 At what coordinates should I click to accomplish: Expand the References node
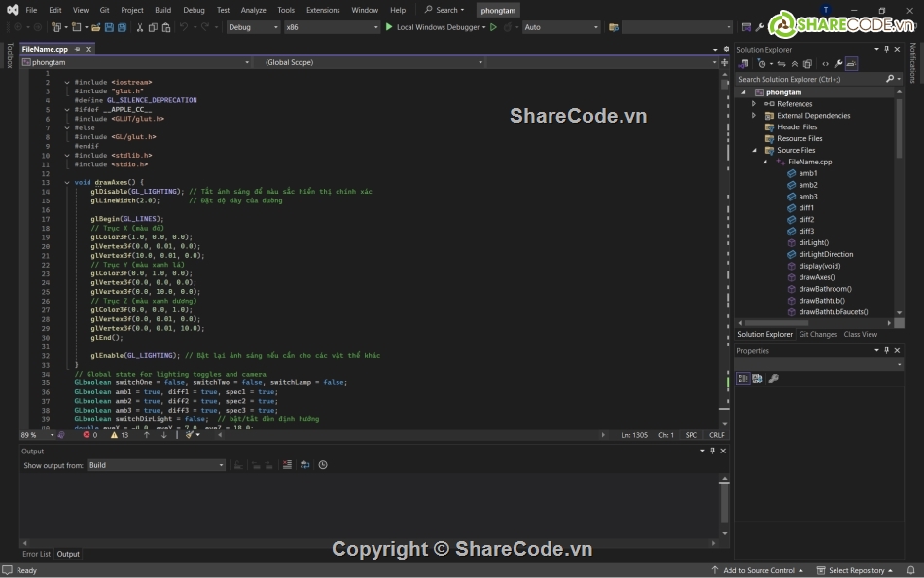[x=754, y=104]
